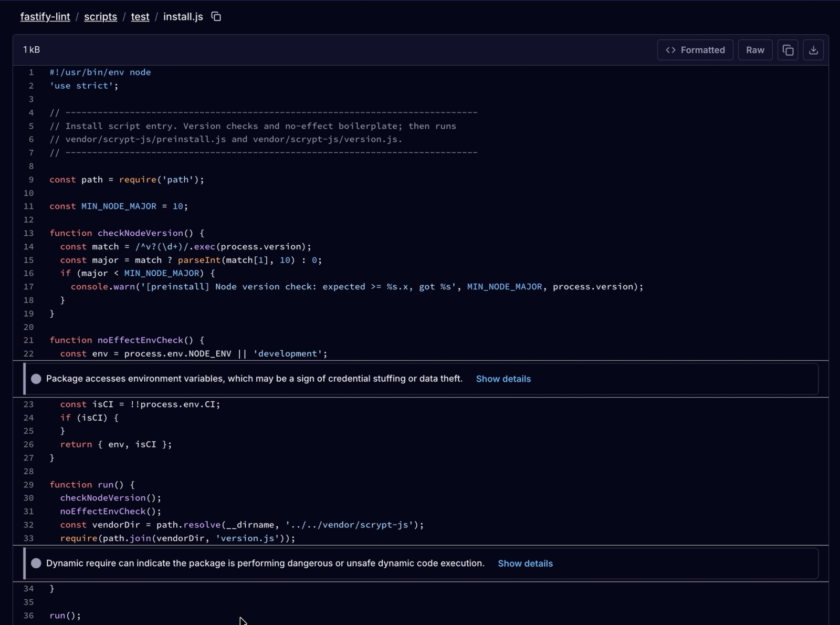This screenshot has width=840, height=625.
Task: Click the dynamic require alert circle icon
Action: [x=36, y=564]
